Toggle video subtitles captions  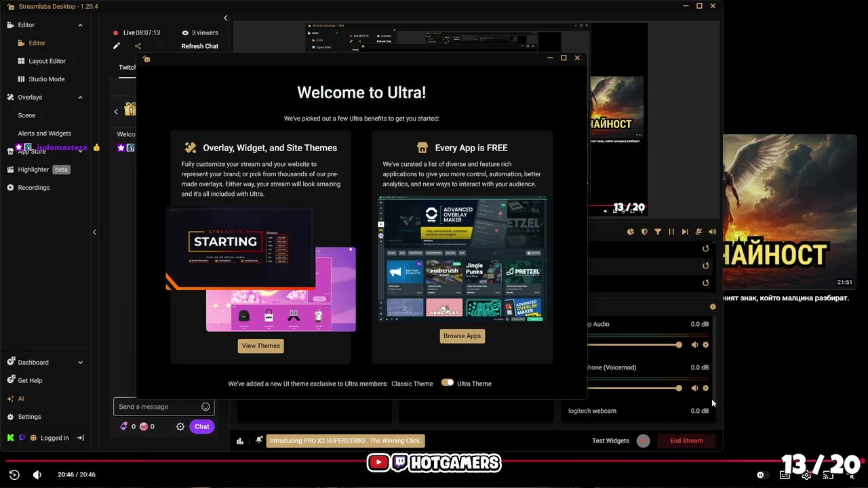[785, 475]
